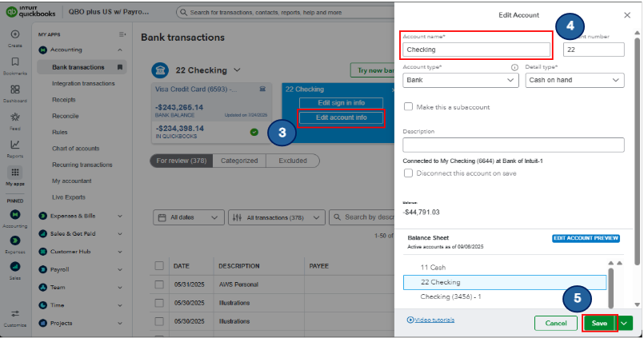The height and width of the screenshot is (338, 644).
Task: Open pinned Accounting icon in sidebar
Action: click(14, 214)
